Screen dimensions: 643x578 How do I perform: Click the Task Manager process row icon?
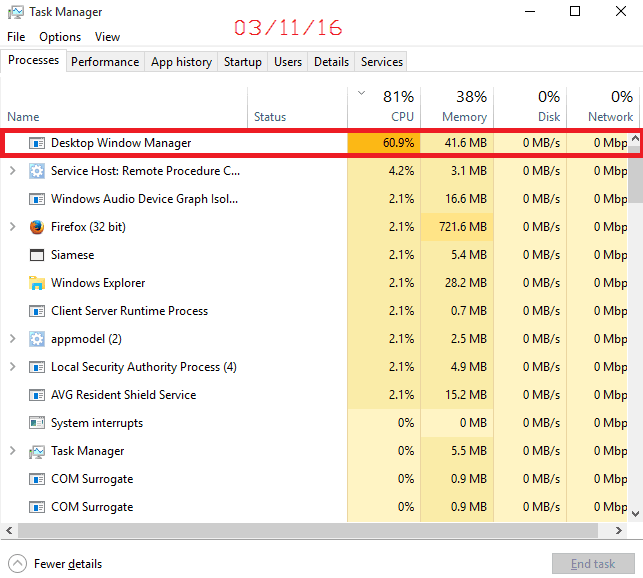pos(36,452)
